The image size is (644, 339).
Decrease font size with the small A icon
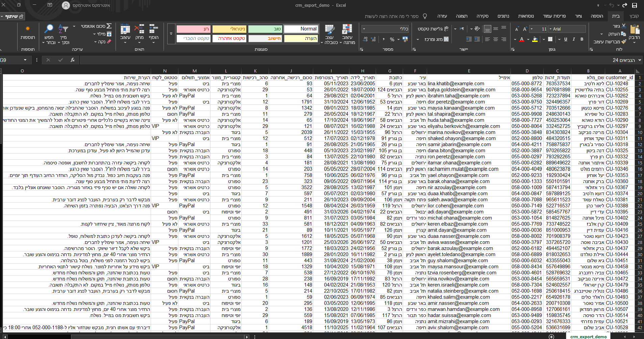(x=517, y=29)
